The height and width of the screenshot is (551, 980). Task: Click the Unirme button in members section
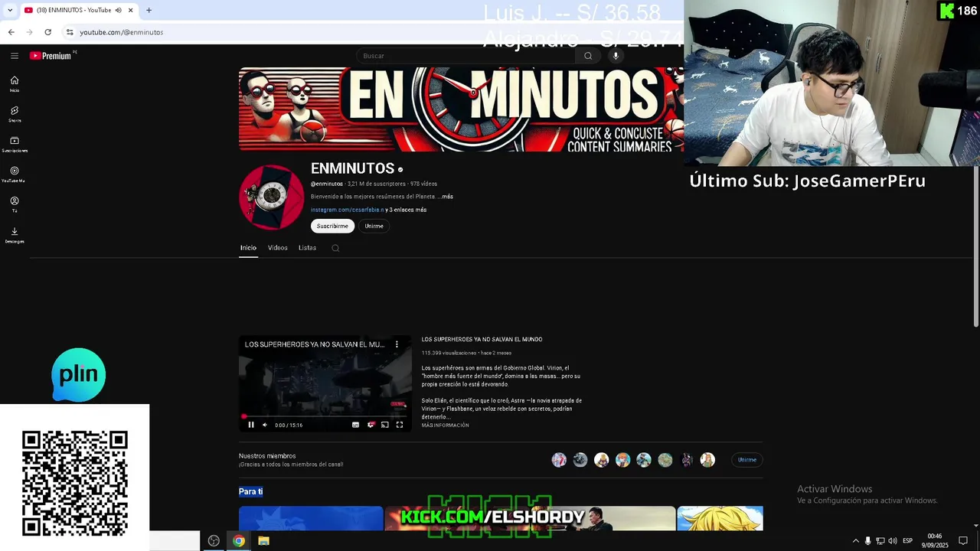747,460
